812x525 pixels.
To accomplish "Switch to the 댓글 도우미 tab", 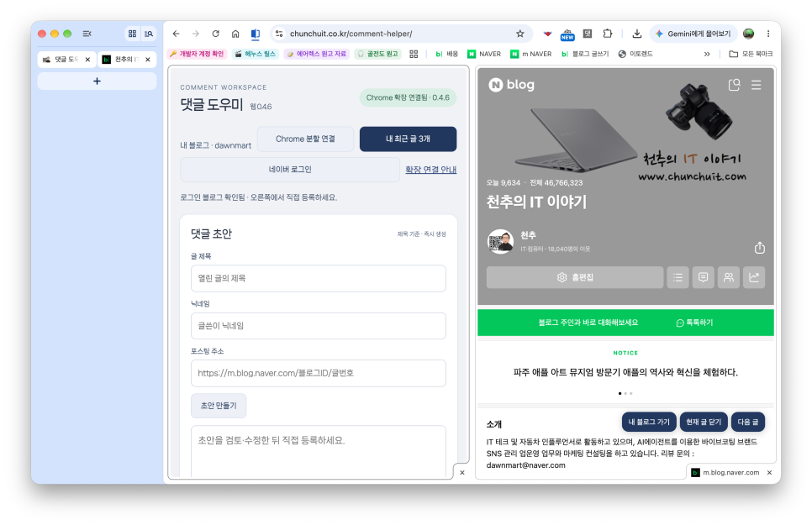I will pyautogui.click(x=66, y=60).
